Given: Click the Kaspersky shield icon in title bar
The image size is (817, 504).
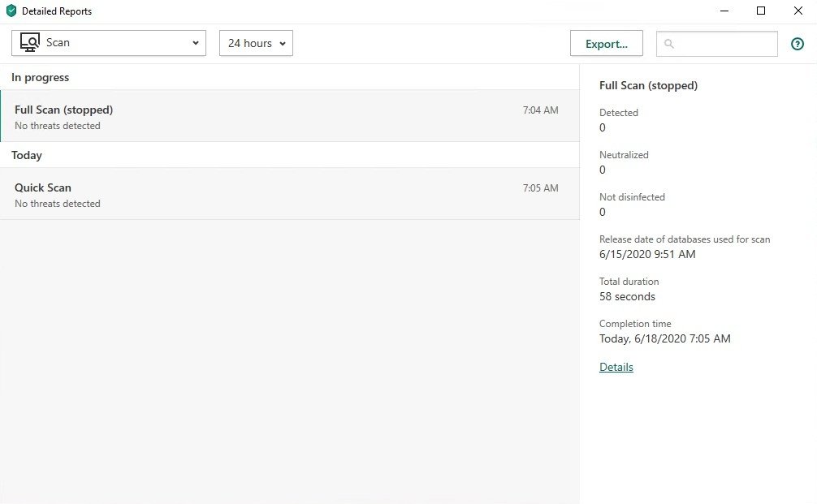Looking at the screenshot, I should 11,11.
